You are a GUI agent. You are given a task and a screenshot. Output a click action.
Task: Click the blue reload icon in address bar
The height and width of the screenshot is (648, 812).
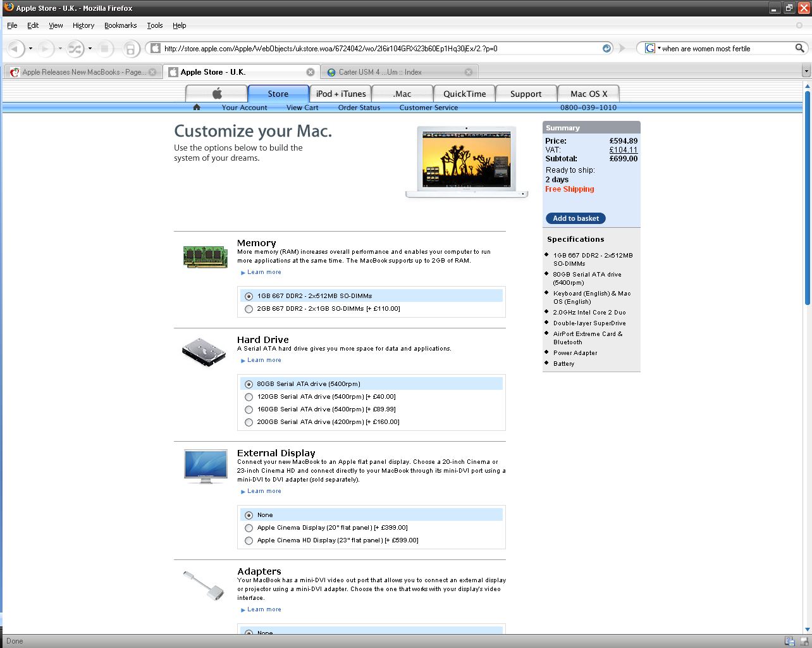(x=606, y=48)
